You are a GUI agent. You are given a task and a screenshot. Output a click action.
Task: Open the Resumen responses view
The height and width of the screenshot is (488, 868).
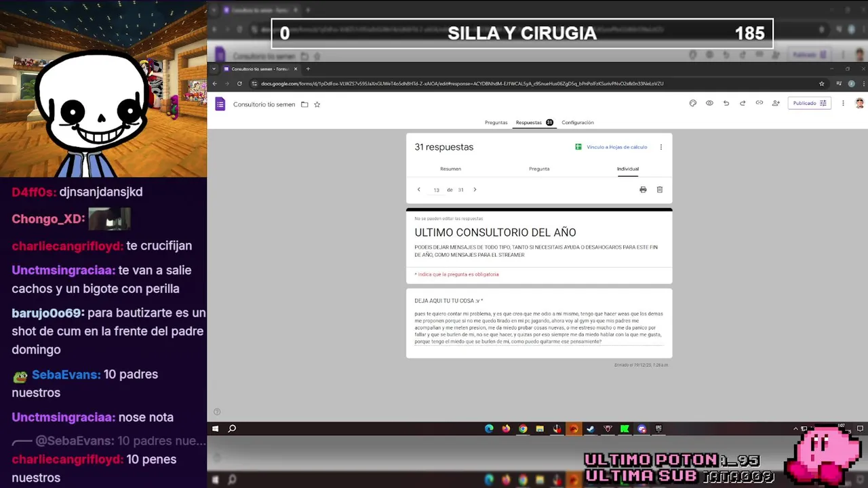pos(450,169)
